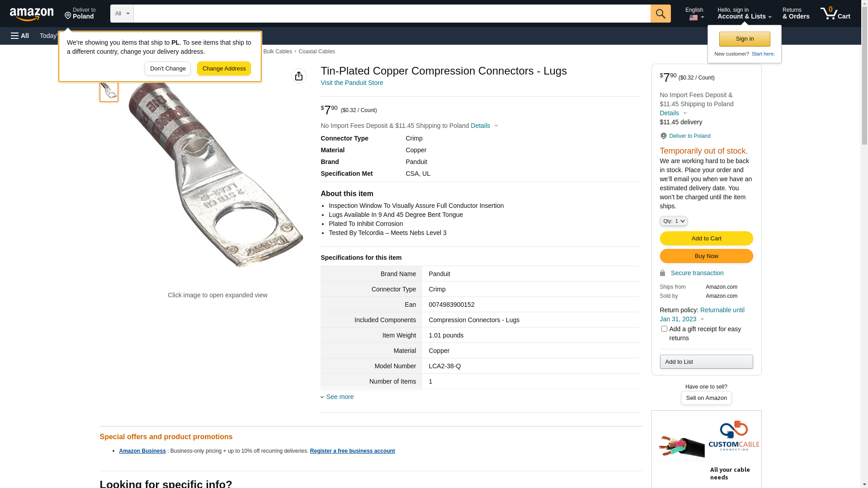Expand See more specifications
868x488 pixels.
[340, 397]
